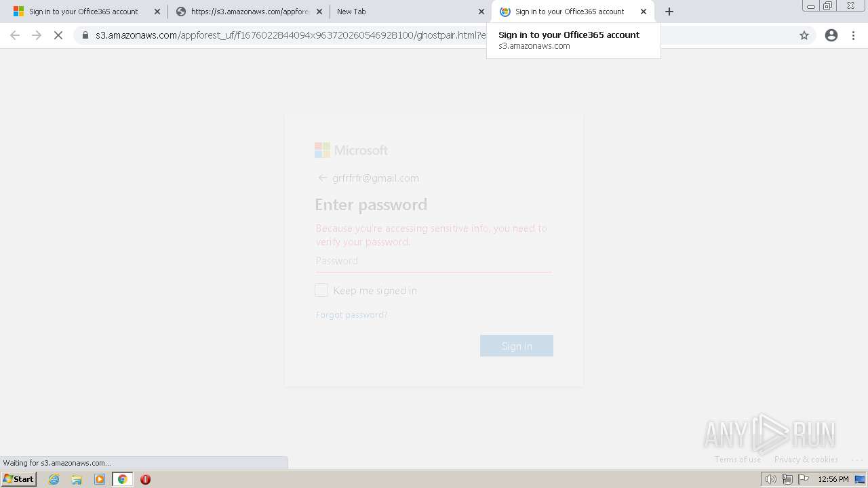Click the 12:56 PM system clock

pos(833,479)
